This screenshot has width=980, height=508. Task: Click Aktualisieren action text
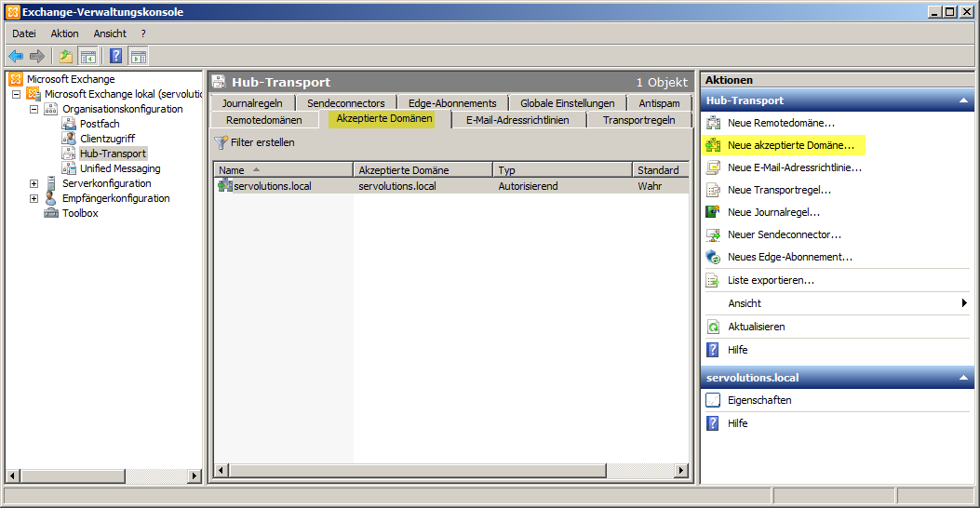click(x=757, y=327)
